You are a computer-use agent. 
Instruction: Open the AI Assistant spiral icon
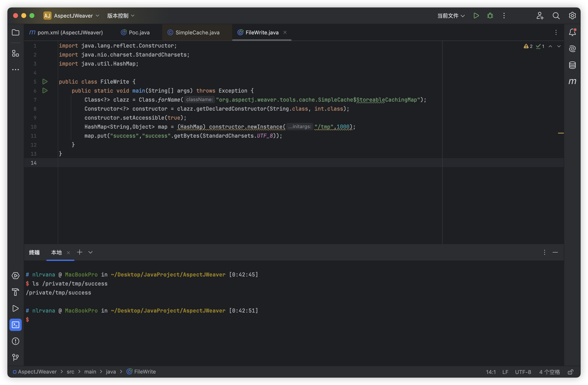point(572,49)
